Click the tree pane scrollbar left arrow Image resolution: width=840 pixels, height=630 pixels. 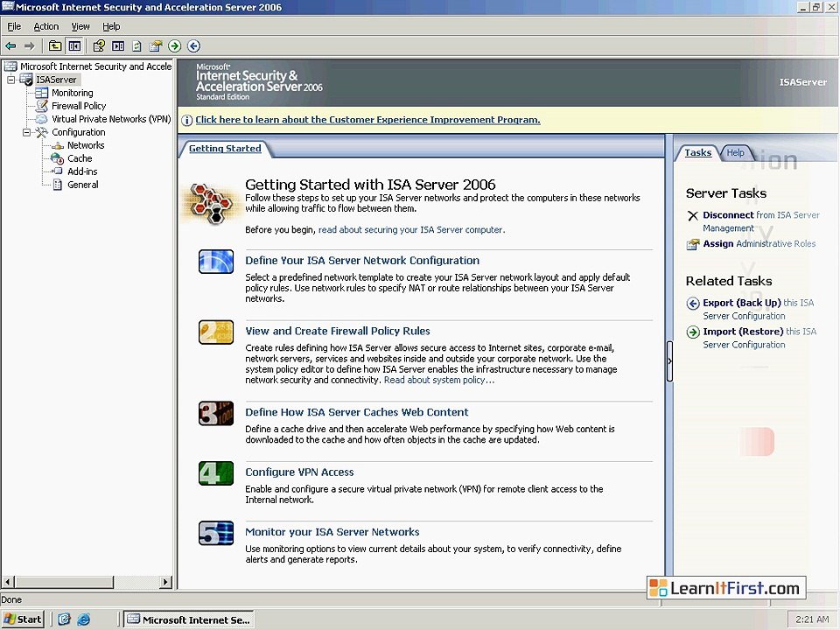click(8, 582)
